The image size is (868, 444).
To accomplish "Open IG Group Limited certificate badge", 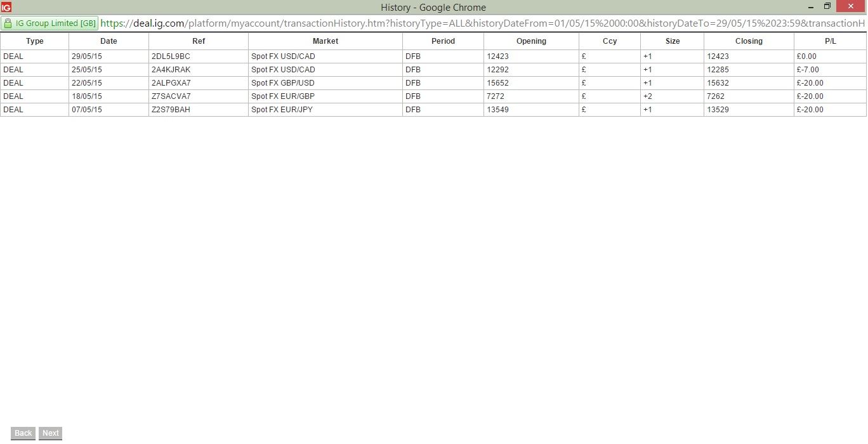I will (49, 23).
